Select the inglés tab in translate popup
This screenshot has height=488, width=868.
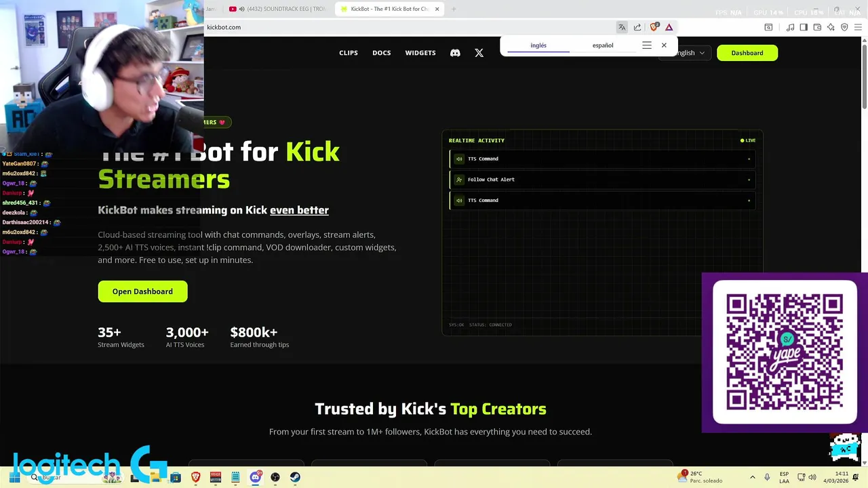tap(538, 45)
